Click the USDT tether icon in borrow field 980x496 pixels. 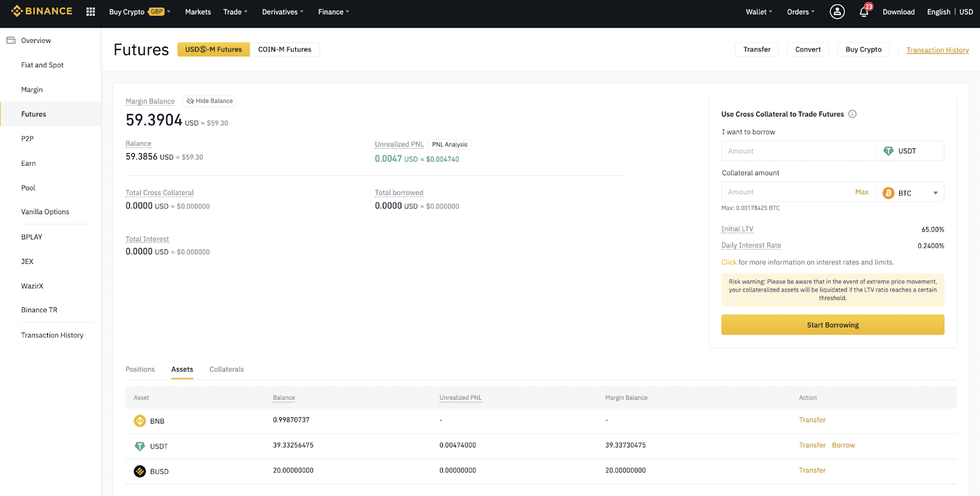(888, 151)
